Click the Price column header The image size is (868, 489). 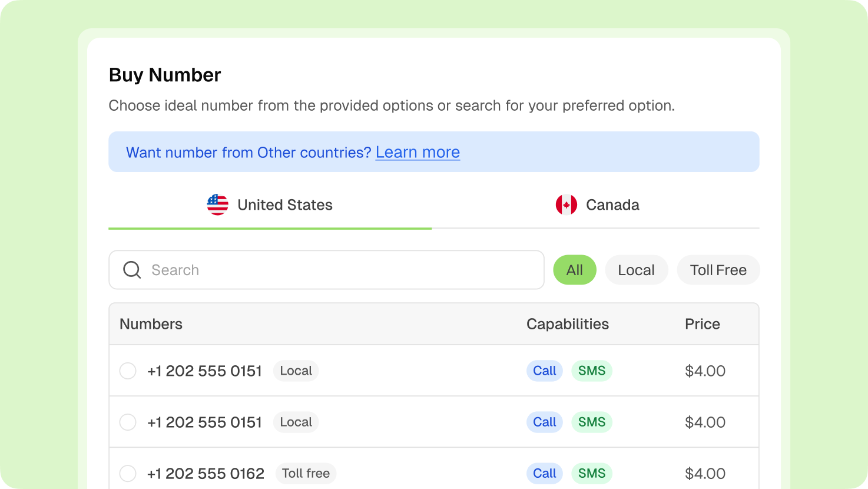click(702, 324)
